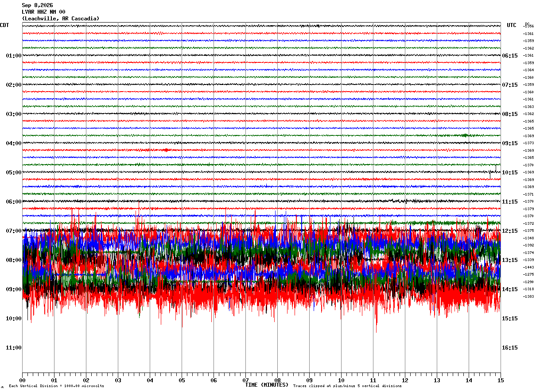Click the TIME (MINUTES) axis title

click(267, 385)
